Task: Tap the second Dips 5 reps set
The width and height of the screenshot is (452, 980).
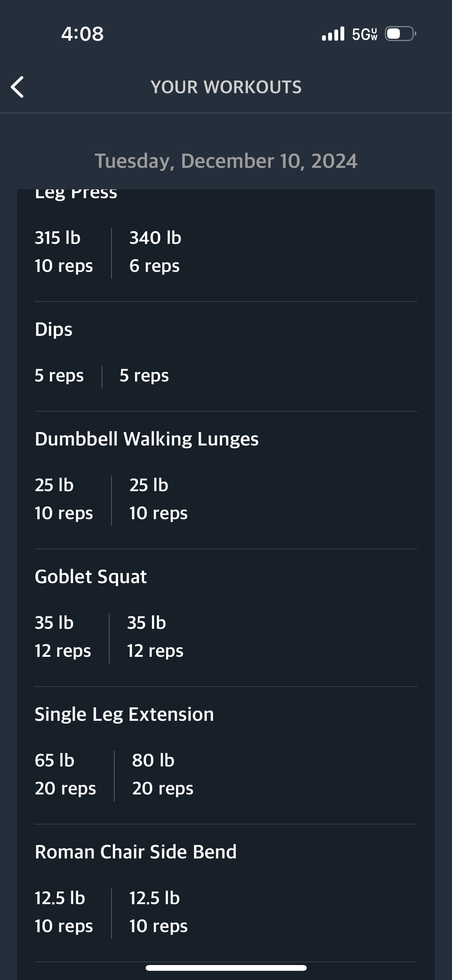Action: click(x=144, y=375)
